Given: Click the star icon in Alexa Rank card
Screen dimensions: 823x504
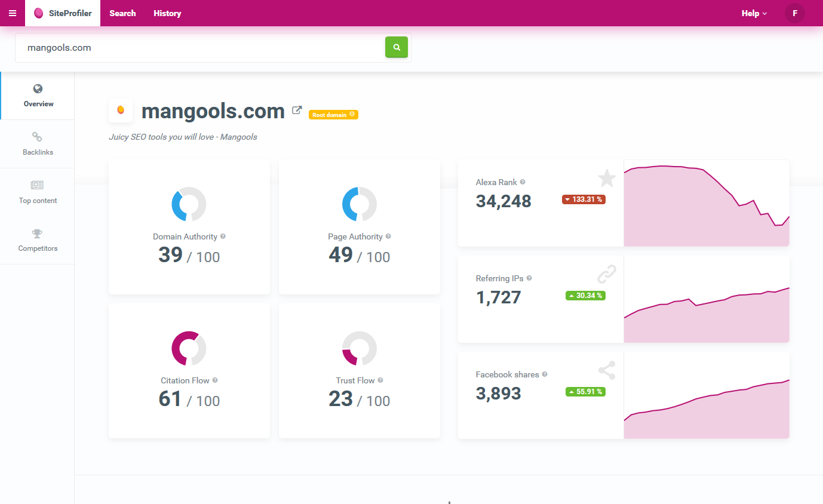Looking at the screenshot, I should 607,178.
